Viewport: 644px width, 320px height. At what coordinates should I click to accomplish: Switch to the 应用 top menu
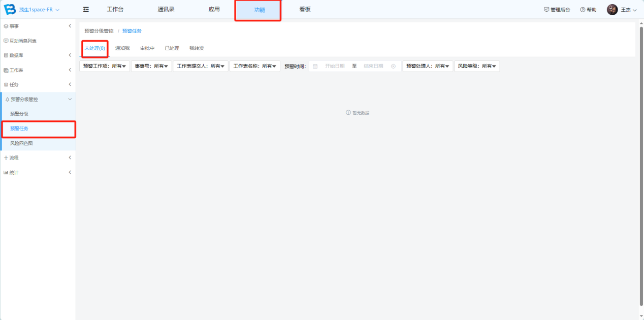(x=214, y=10)
